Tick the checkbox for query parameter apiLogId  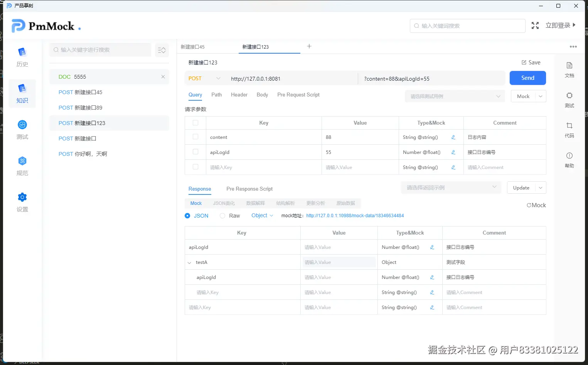pos(195,152)
